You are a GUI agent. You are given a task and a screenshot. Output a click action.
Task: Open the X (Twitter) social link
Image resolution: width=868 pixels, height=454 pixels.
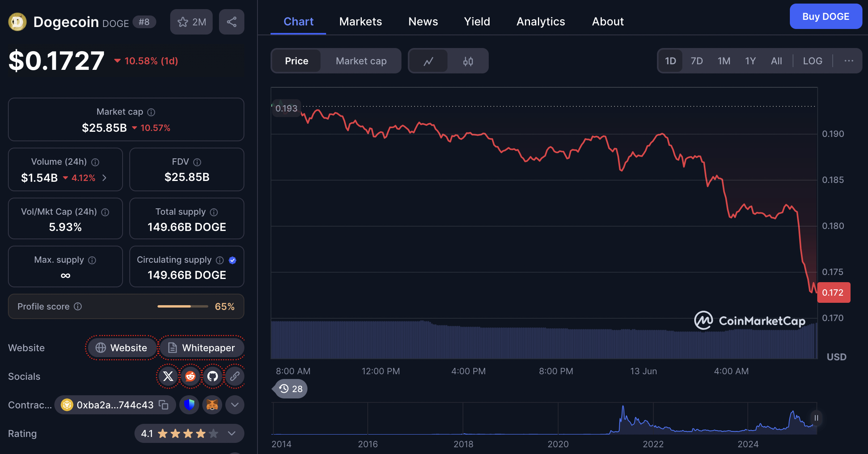(x=168, y=376)
